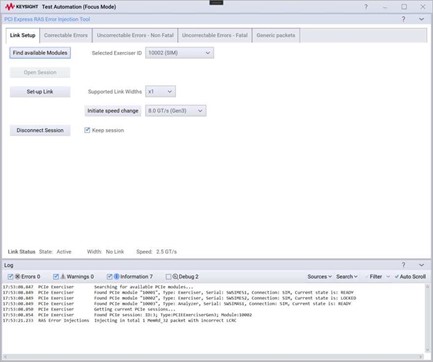Open Correctable Errors tab

click(66, 35)
